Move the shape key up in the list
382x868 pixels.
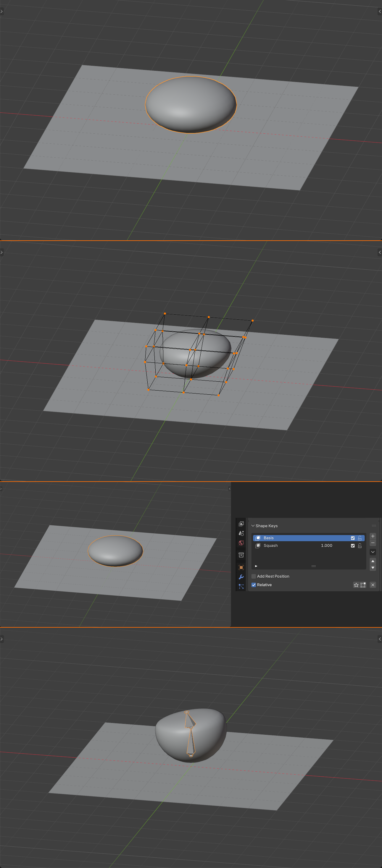click(373, 561)
